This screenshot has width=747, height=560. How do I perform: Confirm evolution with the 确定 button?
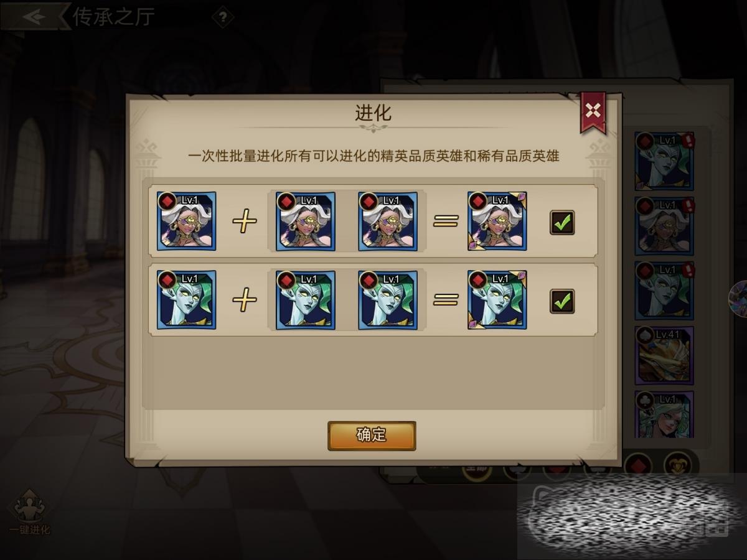click(x=372, y=436)
